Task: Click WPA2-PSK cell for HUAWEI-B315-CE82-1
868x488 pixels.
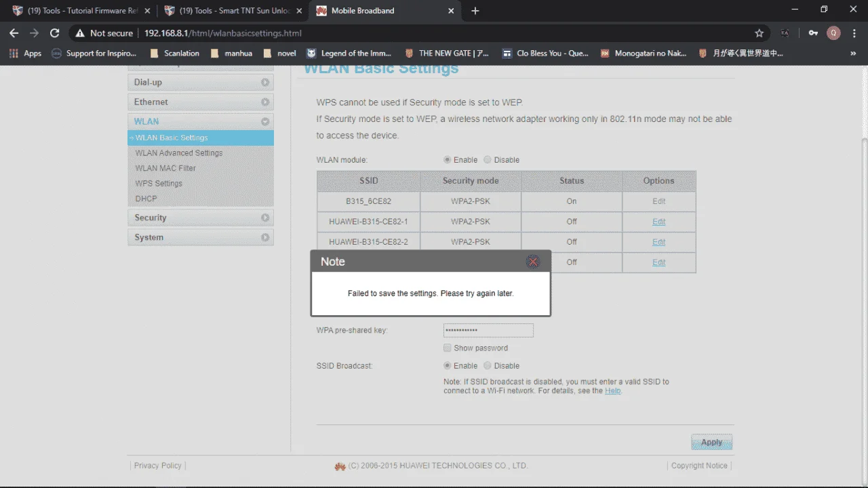Action: [471, 222]
